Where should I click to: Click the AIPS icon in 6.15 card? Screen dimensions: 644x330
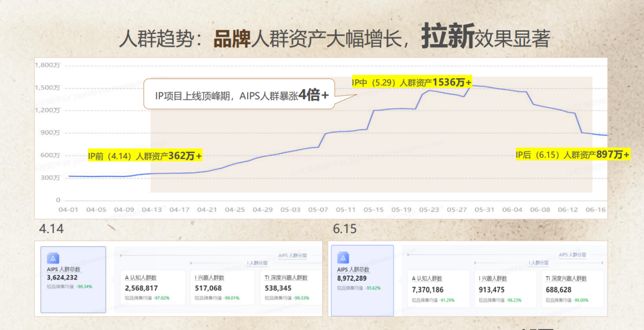343,258
